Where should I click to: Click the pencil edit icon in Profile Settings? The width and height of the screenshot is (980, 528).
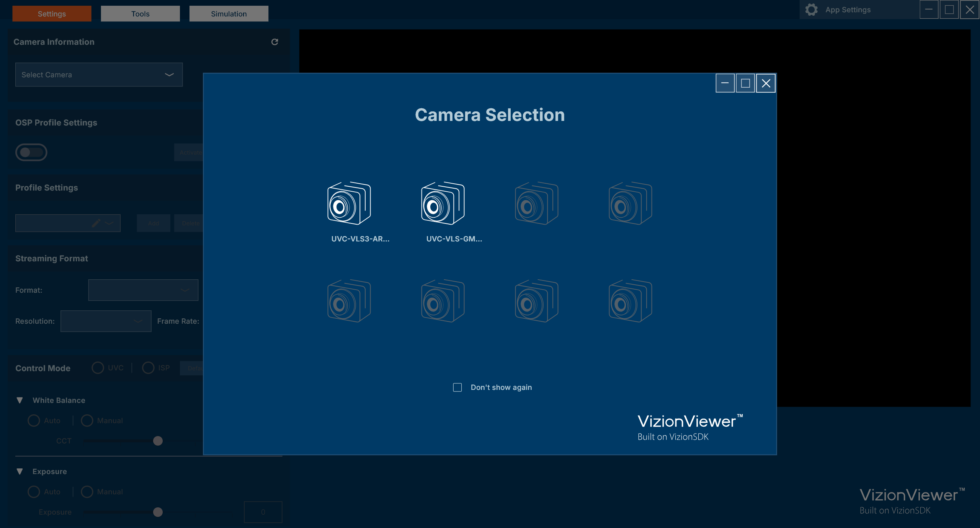coord(96,223)
